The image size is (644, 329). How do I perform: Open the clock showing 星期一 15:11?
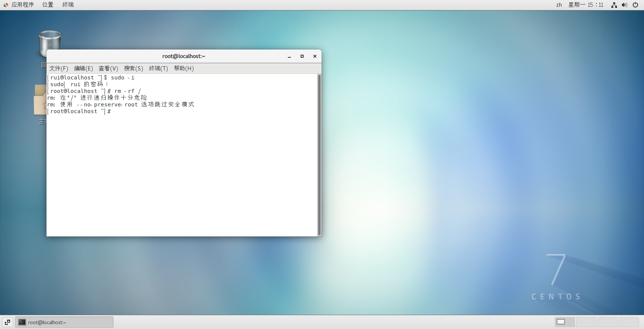586,5
